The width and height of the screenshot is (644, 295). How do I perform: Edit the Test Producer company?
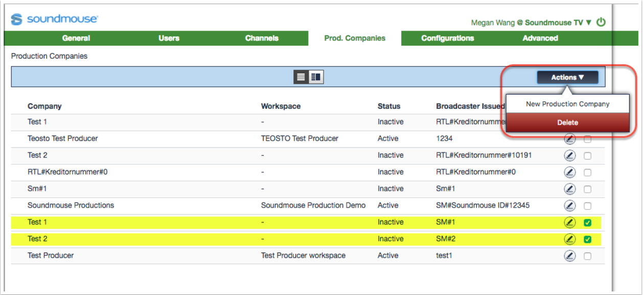(570, 256)
